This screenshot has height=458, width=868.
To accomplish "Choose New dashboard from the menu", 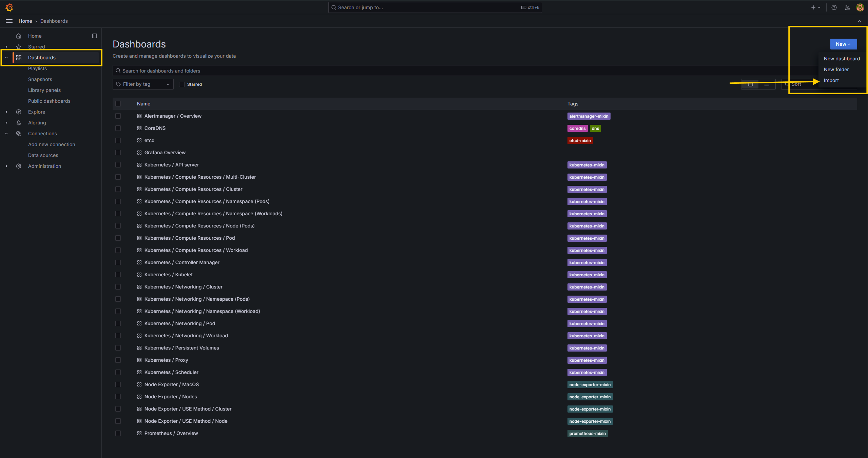I will (842, 59).
